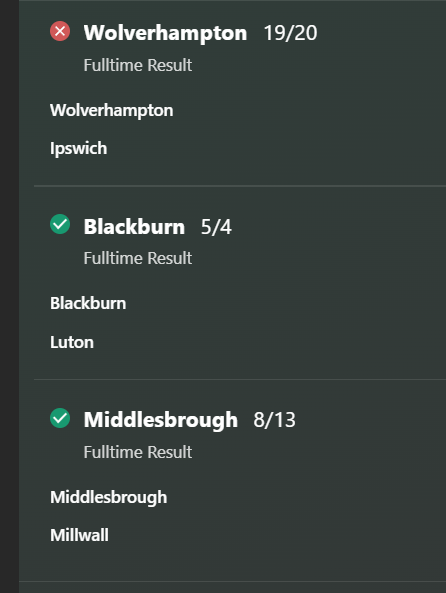
Task: Open the bold Blackburn selection heading
Action: pyautogui.click(x=134, y=227)
